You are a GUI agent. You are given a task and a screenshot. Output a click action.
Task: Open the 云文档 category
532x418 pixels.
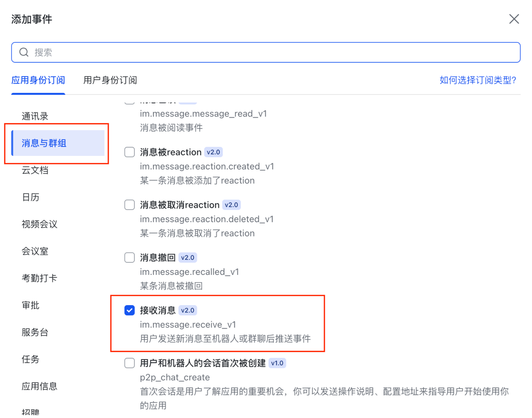(35, 170)
